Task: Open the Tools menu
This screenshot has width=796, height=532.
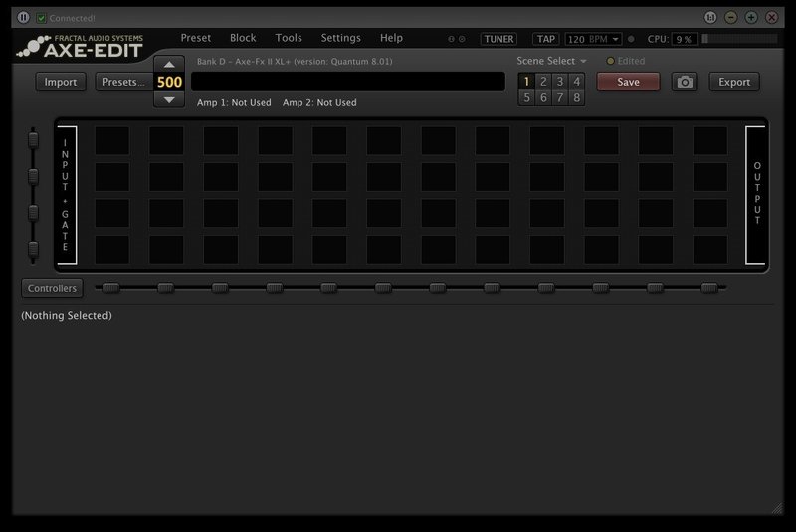Action: [x=289, y=38]
